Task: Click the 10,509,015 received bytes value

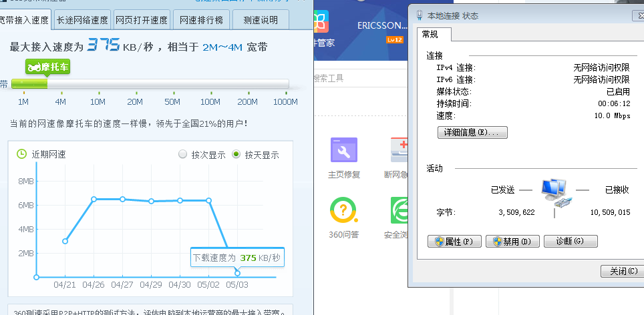Action: (x=610, y=212)
